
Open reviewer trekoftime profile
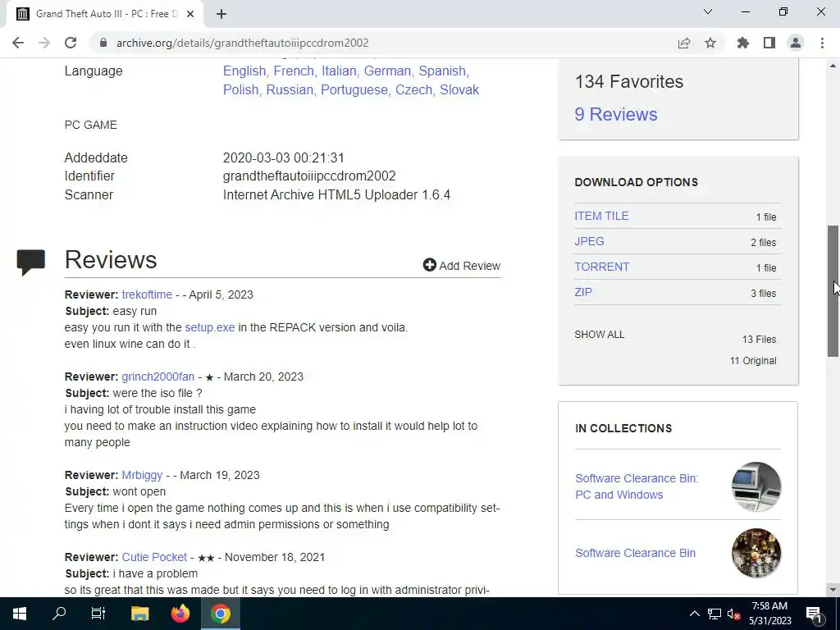pos(147,294)
